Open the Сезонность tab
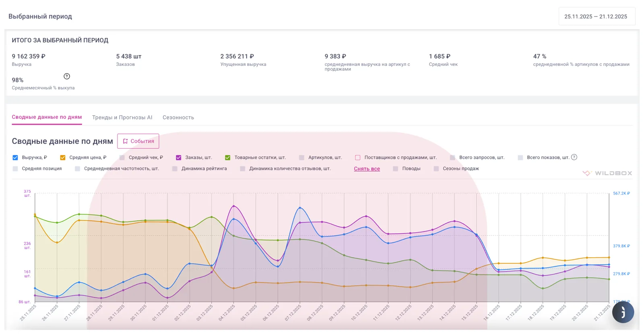The width and height of the screenshot is (644, 334). 178,117
